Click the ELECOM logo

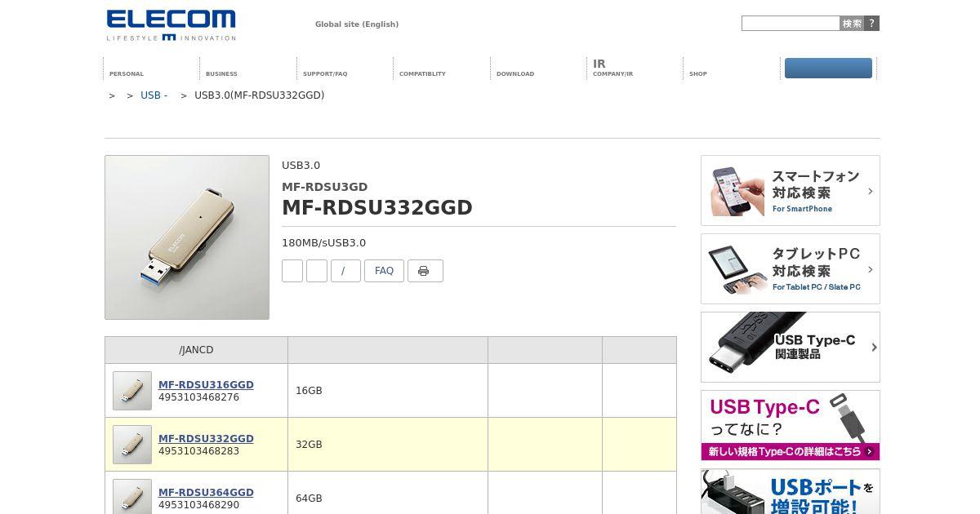click(171, 25)
